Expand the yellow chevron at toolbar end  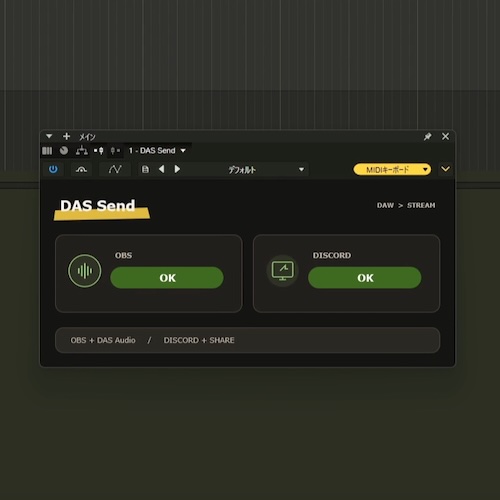point(445,169)
